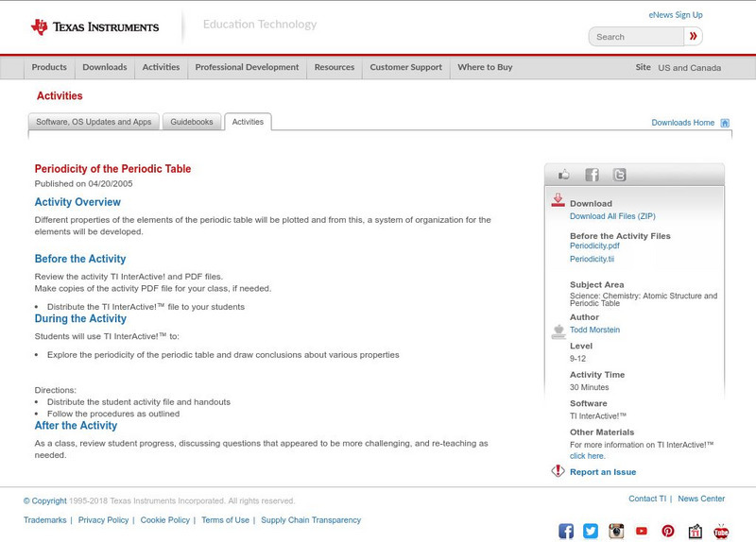The image size is (756, 542).
Task: Open the Downloads menu
Action: pos(105,67)
